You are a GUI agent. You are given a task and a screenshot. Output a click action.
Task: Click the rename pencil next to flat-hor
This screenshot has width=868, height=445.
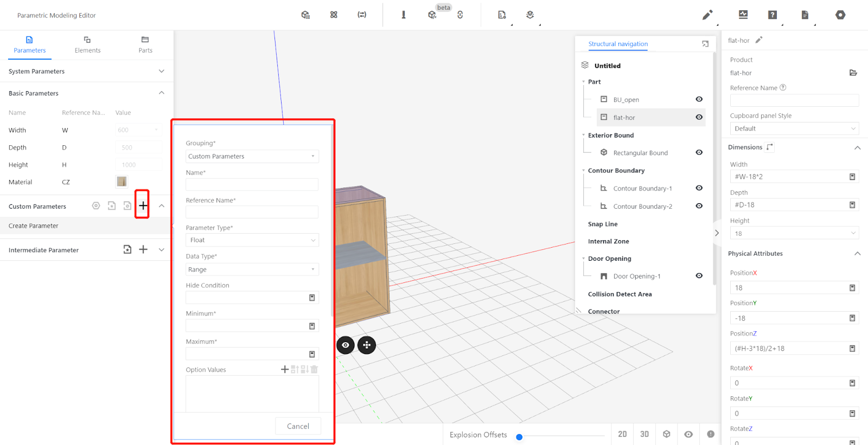[759, 40]
